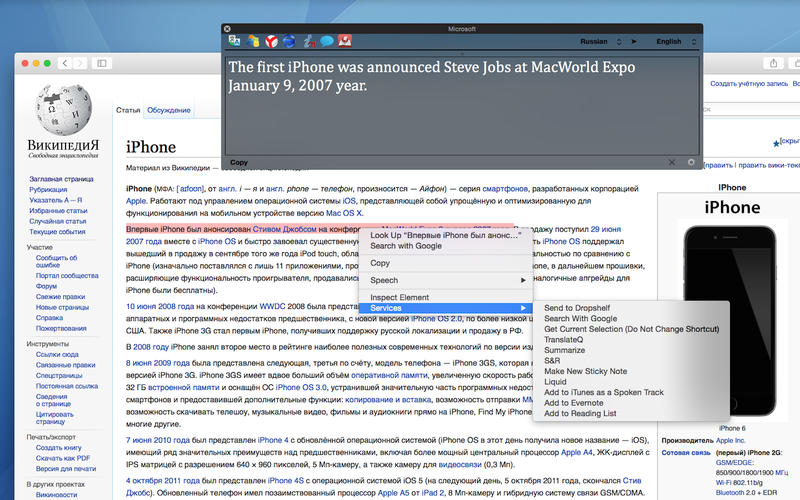Image resolution: width=800 pixels, height=500 pixels.
Task: Open Версия для печати link
Action: tap(66, 468)
